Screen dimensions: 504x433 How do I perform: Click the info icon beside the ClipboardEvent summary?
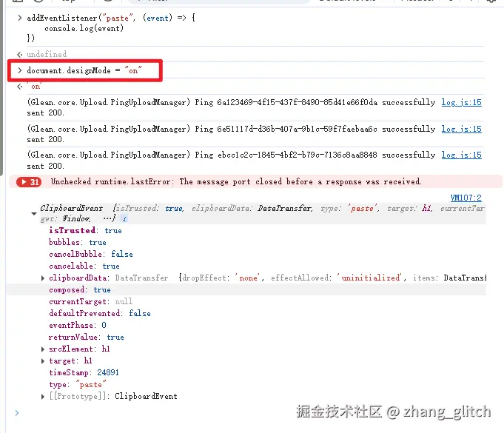(x=124, y=219)
